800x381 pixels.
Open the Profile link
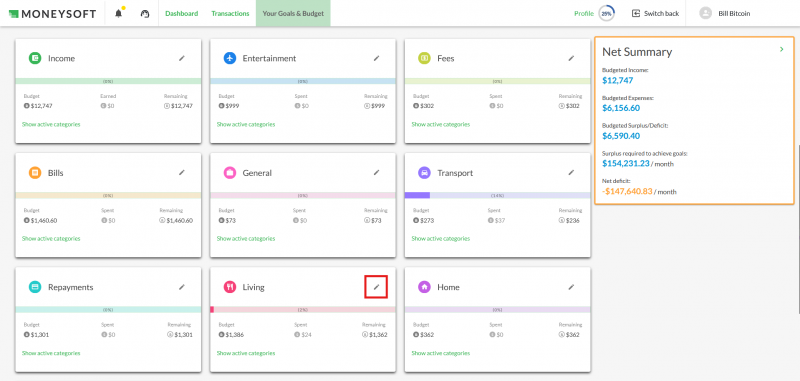click(x=584, y=14)
